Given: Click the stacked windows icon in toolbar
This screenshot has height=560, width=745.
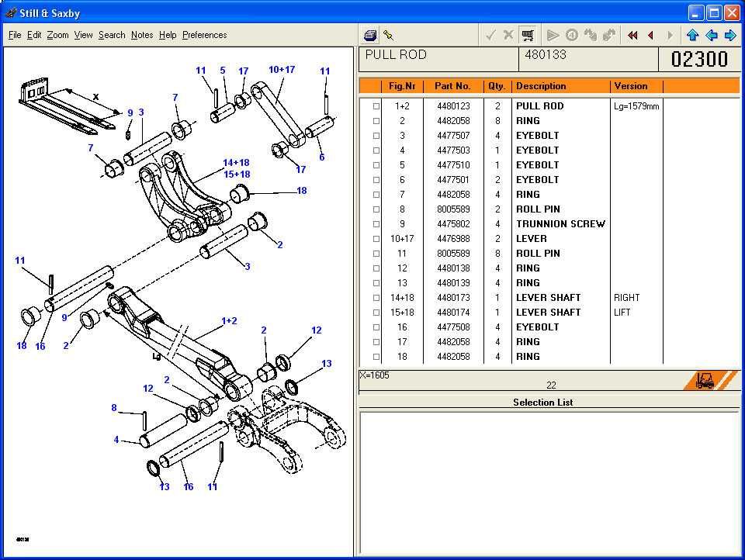Looking at the screenshot, I should pyautogui.click(x=370, y=35).
